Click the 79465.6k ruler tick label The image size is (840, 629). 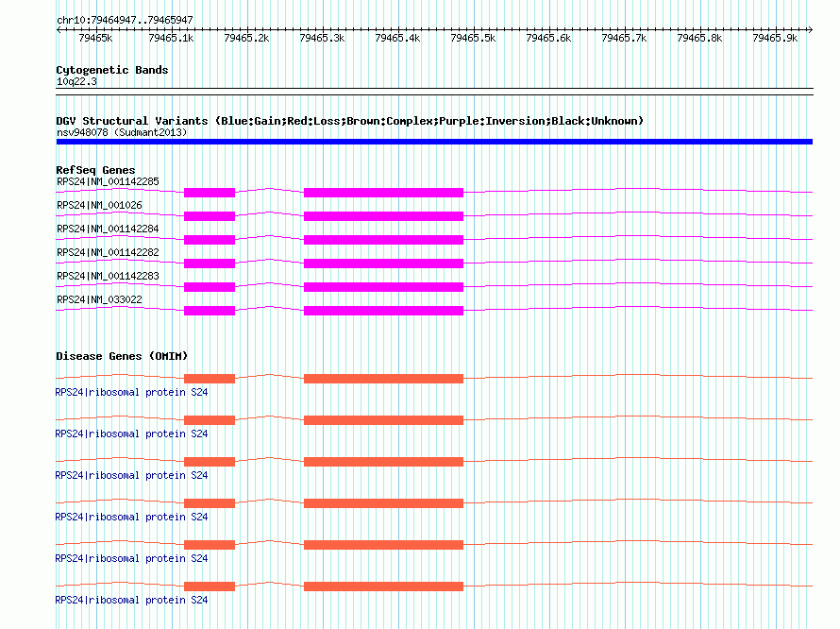click(548, 38)
